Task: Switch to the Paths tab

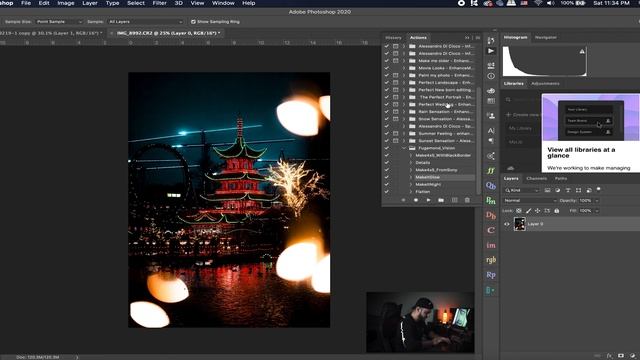Action: 561,178
